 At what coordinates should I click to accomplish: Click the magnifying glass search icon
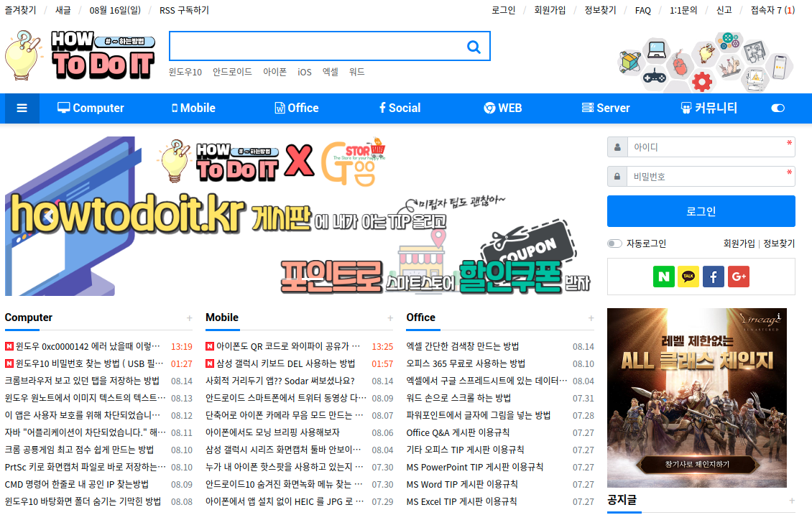474,47
